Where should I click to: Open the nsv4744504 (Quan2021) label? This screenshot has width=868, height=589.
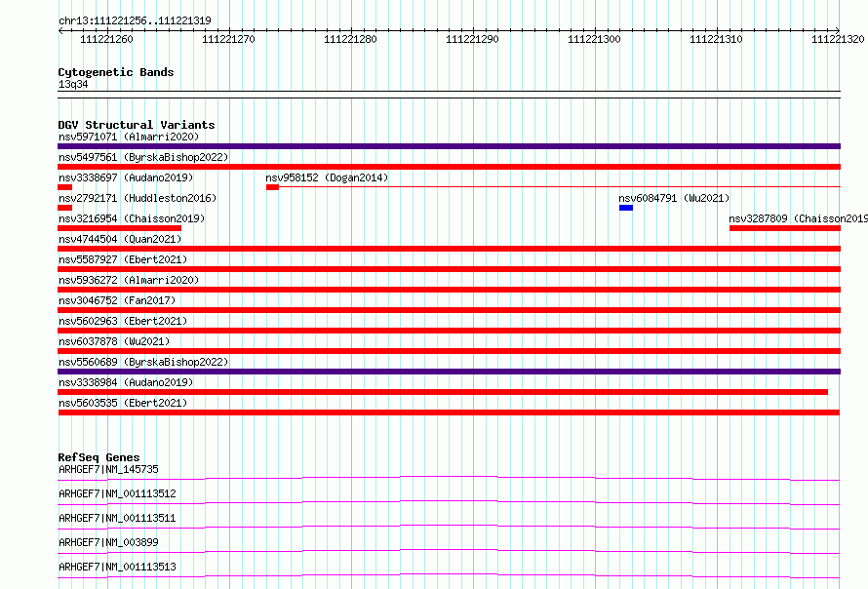[x=120, y=239]
